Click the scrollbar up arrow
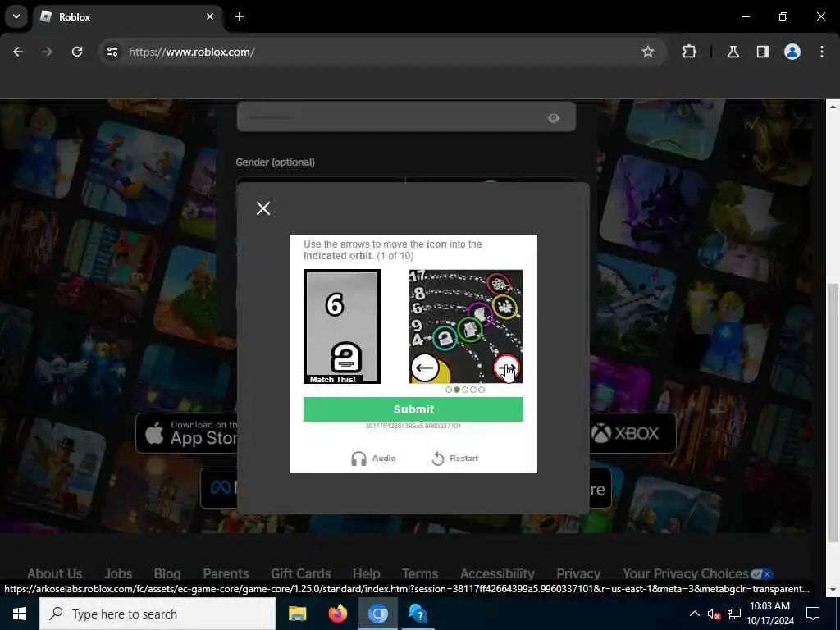Image resolution: width=840 pixels, height=630 pixels. pos(832,107)
